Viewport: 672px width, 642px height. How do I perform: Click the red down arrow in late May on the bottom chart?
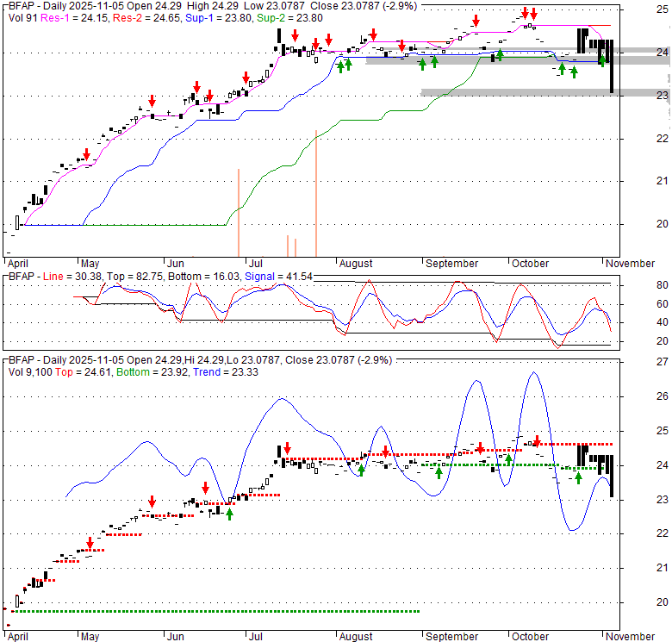(152, 501)
